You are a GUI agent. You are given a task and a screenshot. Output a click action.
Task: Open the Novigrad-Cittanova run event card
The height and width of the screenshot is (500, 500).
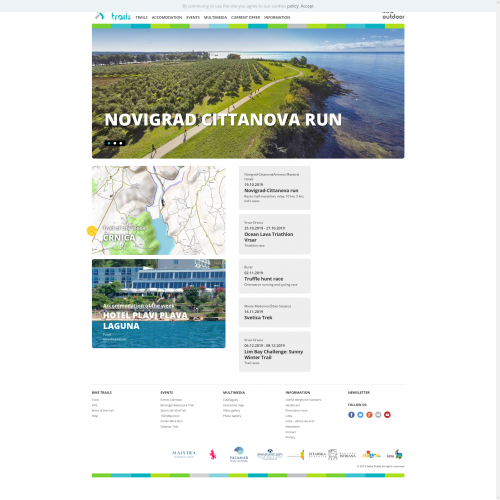pyautogui.click(x=275, y=188)
